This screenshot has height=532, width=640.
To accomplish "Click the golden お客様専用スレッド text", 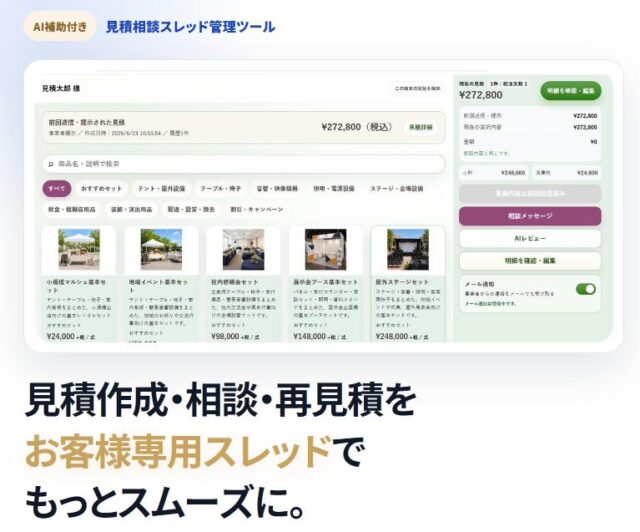I will coord(178,452).
